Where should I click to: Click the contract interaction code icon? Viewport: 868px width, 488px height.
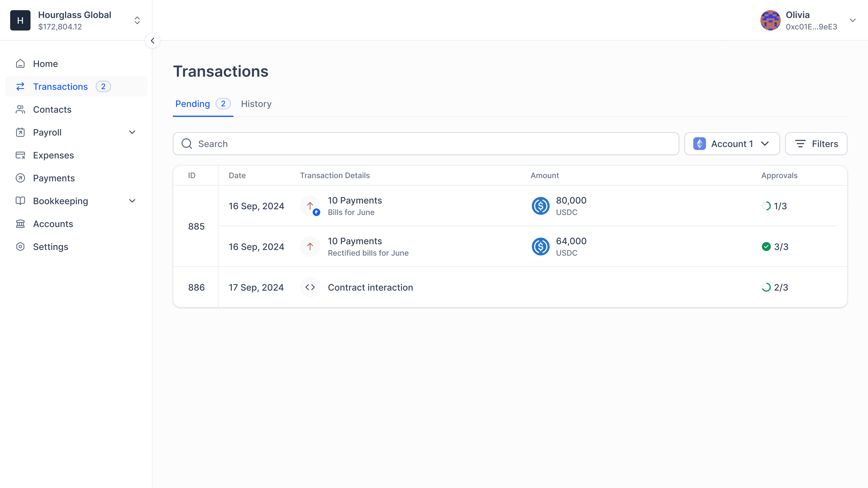[x=310, y=287]
